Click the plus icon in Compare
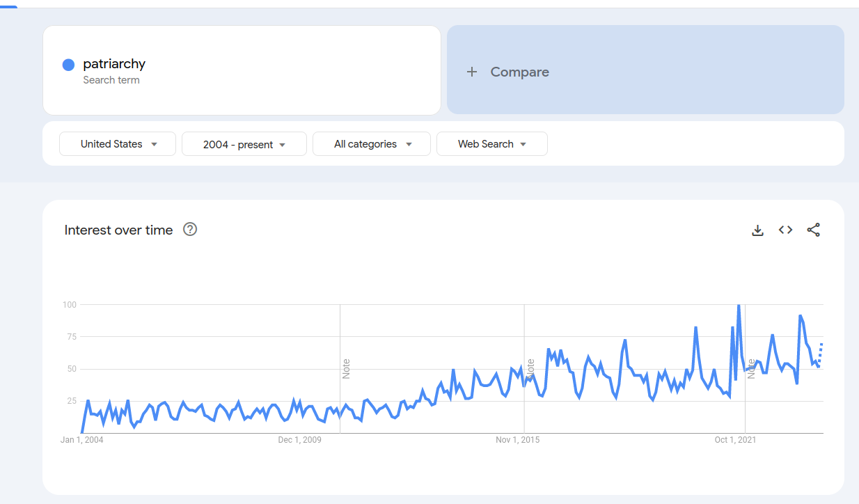 [x=472, y=72]
